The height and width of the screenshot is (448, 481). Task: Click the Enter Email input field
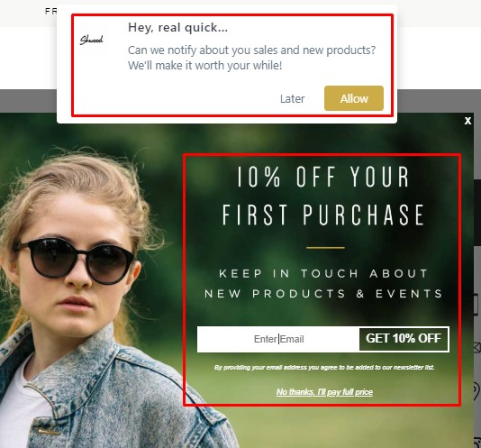278,339
